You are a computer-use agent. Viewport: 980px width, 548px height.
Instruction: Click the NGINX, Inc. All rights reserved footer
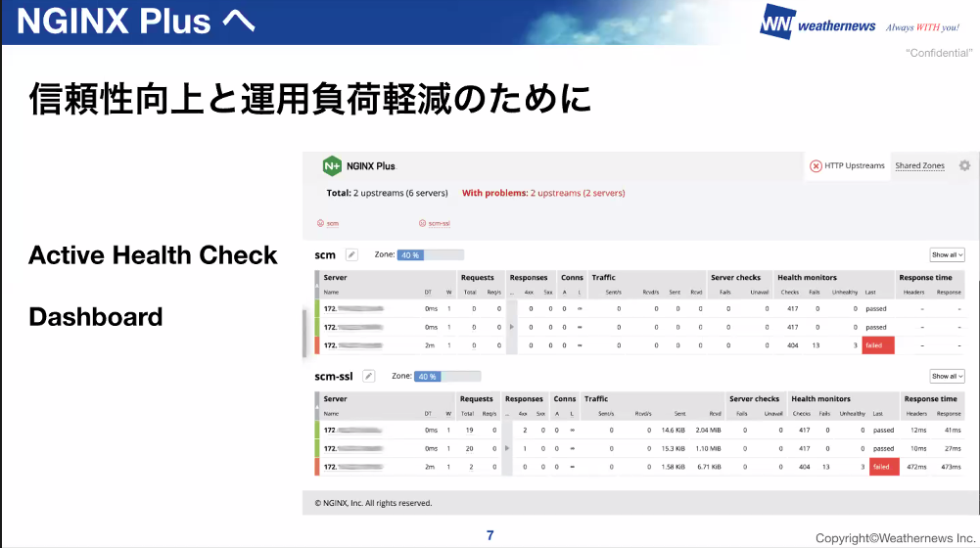[x=373, y=503]
